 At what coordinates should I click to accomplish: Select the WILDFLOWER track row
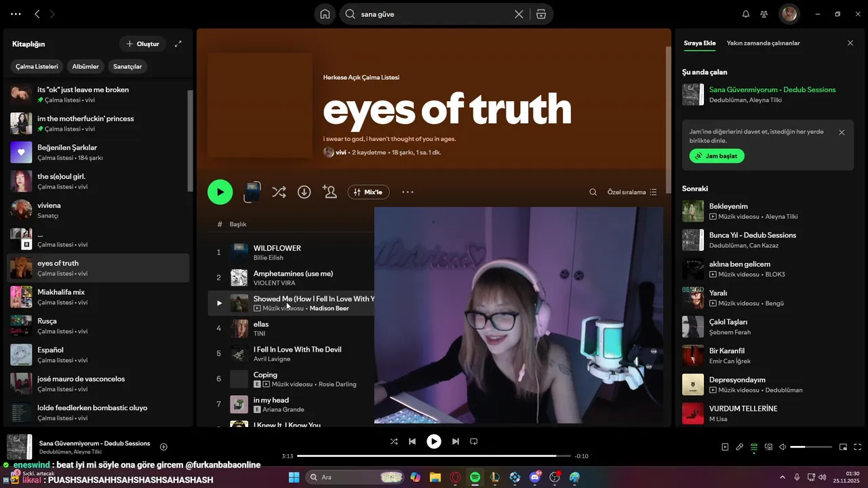point(292,252)
